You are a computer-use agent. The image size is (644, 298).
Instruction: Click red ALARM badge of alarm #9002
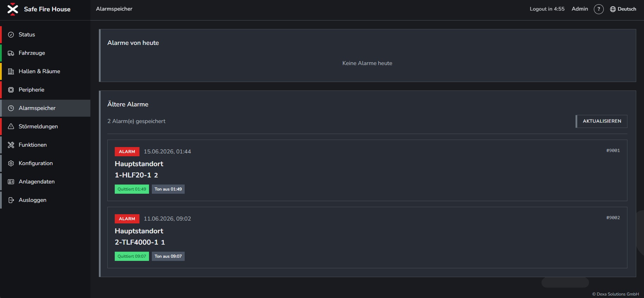click(x=127, y=219)
